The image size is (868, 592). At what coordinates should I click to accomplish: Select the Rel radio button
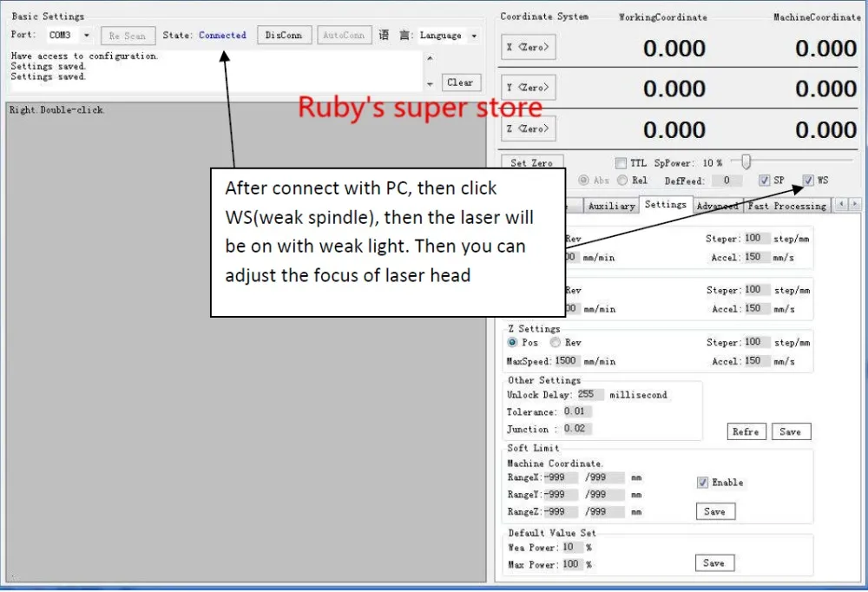(622, 180)
